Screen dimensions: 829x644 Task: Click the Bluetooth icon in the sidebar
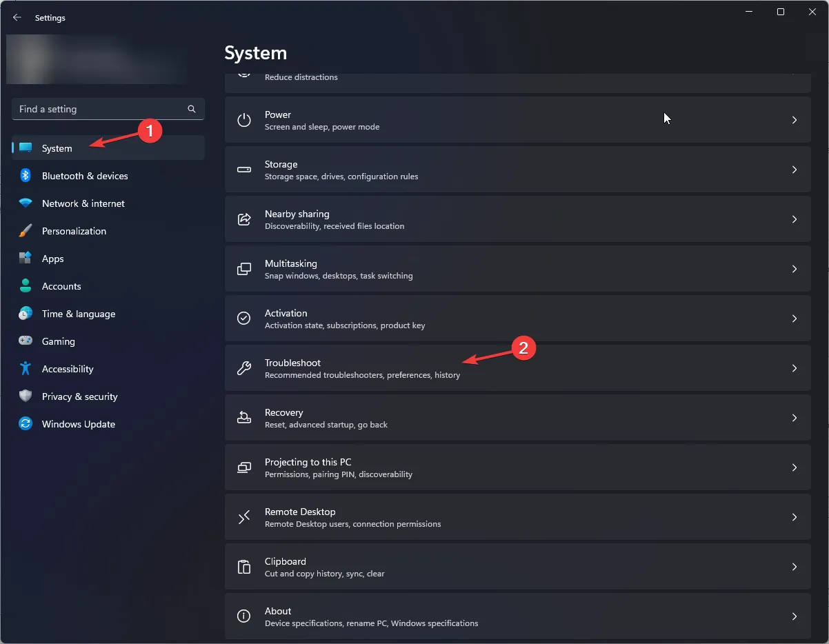(x=26, y=176)
